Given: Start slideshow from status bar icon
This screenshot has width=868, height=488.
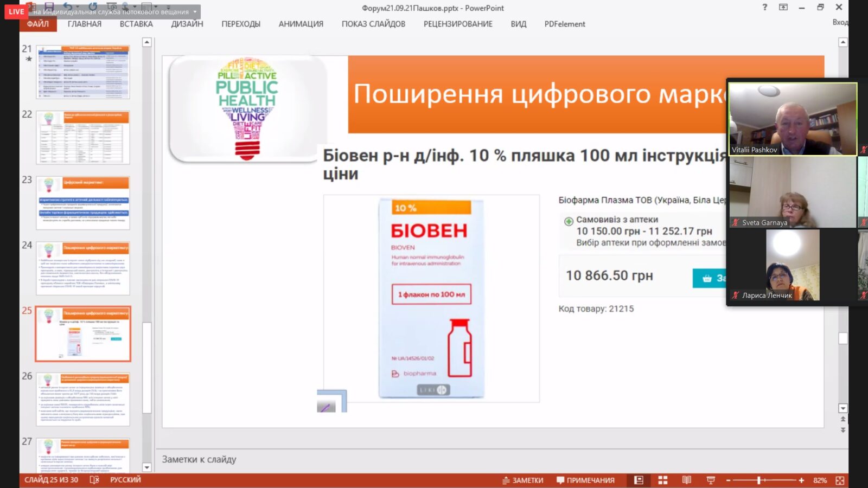Looking at the screenshot, I should 711,480.
